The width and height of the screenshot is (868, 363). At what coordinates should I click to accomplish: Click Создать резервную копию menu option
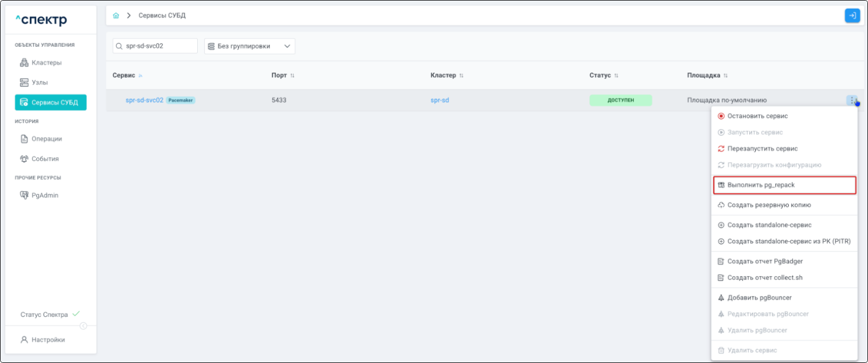pos(769,205)
